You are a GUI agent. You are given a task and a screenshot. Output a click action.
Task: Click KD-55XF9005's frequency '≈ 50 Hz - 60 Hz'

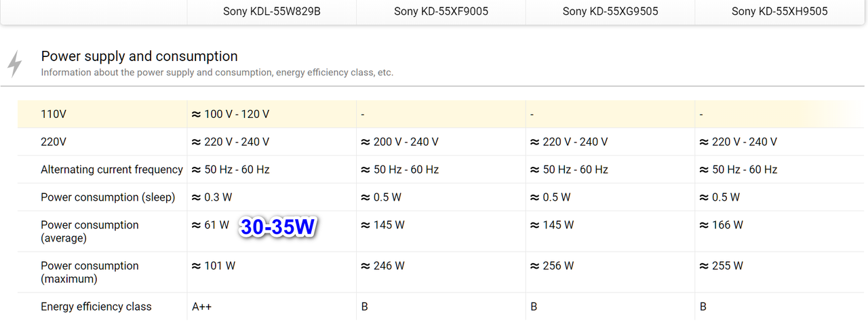pos(400,170)
